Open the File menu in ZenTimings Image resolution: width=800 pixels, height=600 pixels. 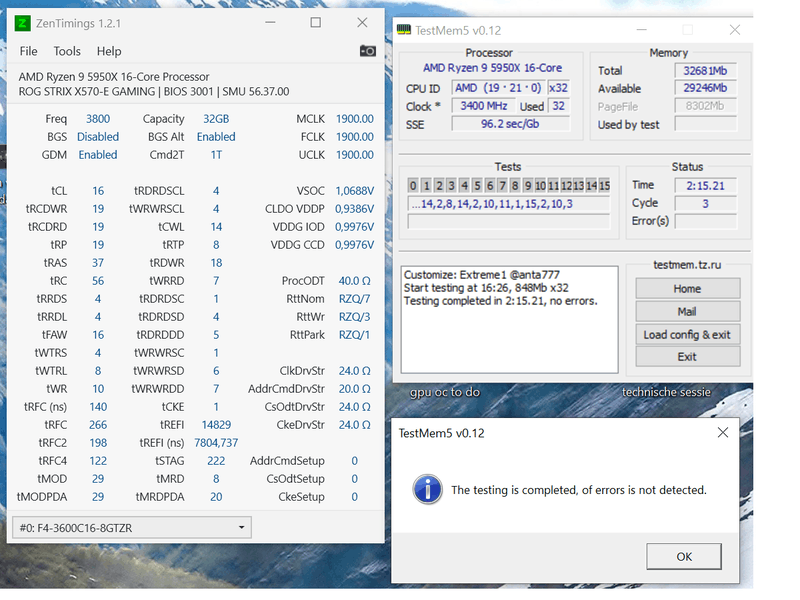[29, 51]
